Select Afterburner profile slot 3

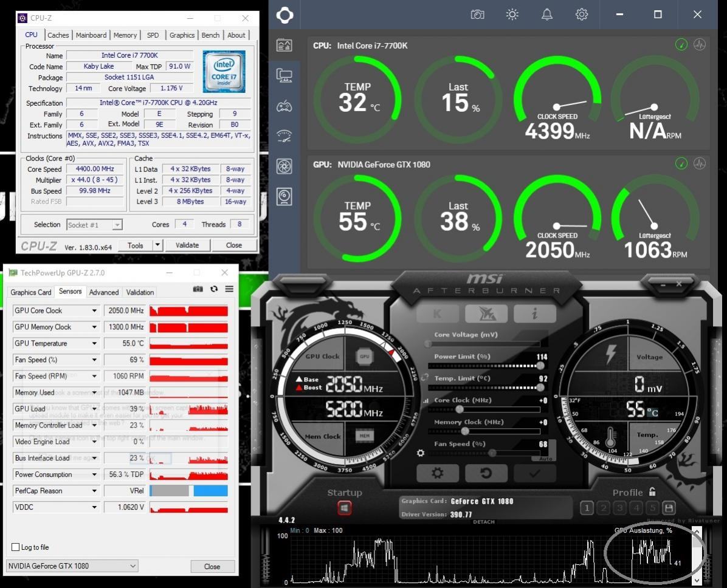click(x=620, y=508)
